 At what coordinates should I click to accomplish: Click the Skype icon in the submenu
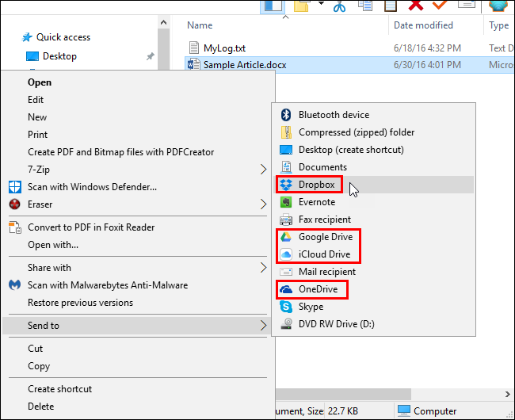tap(286, 307)
